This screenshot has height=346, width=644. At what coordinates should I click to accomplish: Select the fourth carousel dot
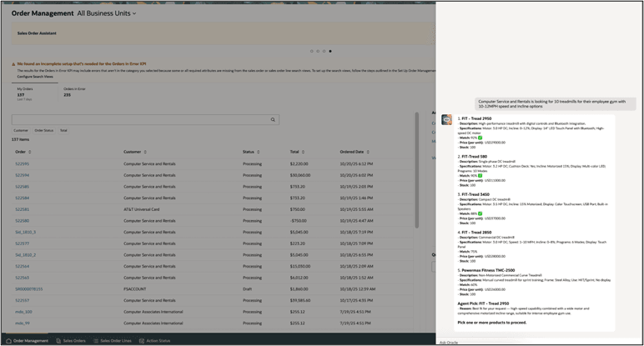pos(330,52)
